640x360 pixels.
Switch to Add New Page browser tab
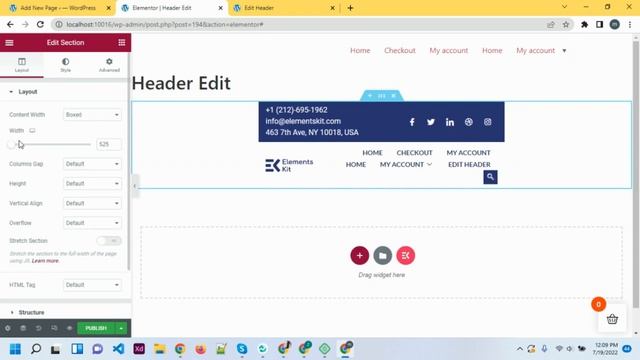(x=58, y=8)
